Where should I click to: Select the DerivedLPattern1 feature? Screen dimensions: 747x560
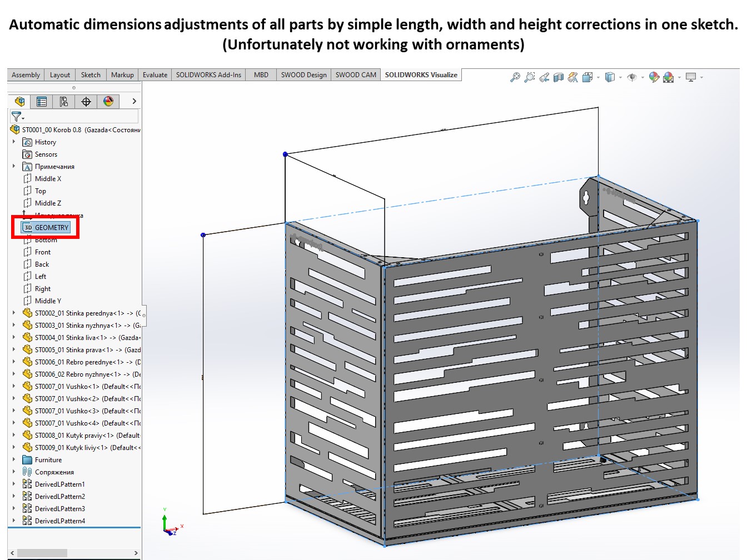point(54,484)
